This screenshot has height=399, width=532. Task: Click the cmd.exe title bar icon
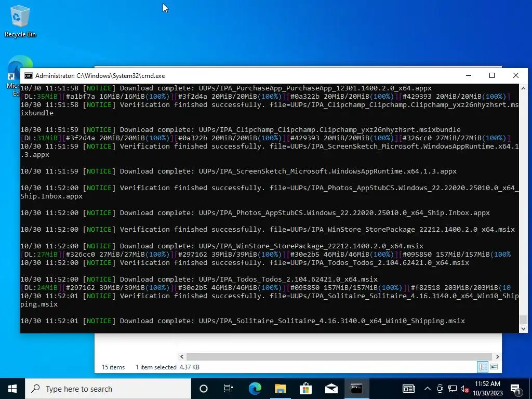click(x=29, y=76)
